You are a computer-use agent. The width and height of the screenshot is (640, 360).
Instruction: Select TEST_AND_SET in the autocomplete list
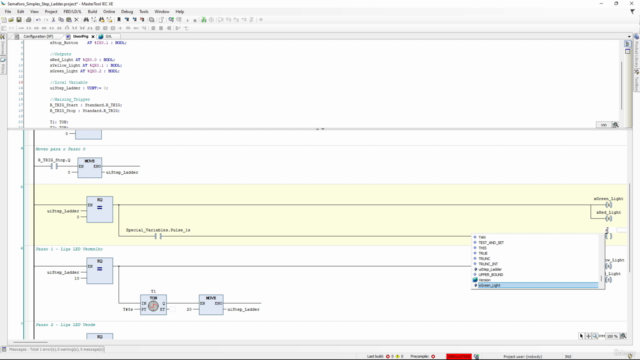[536, 242]
